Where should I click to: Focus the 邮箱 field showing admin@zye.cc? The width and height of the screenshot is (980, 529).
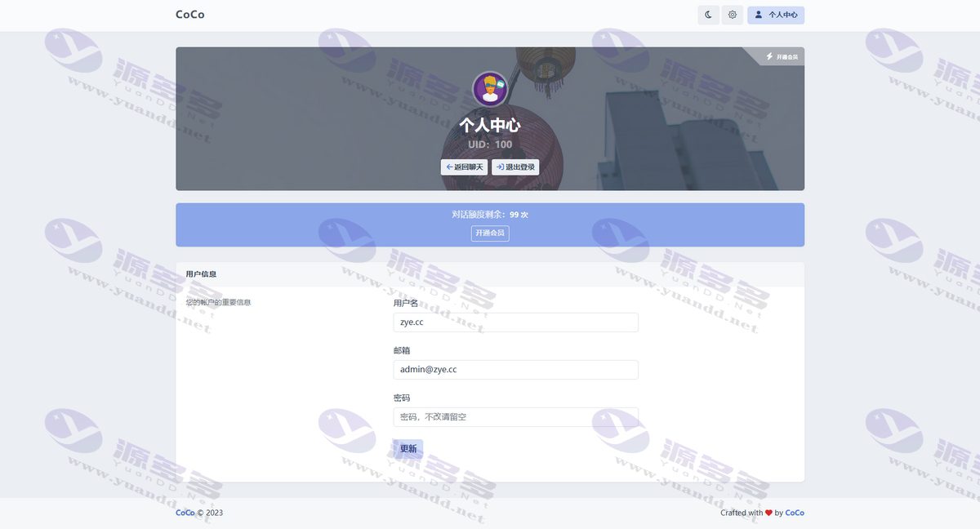click(x=515, y=370)
